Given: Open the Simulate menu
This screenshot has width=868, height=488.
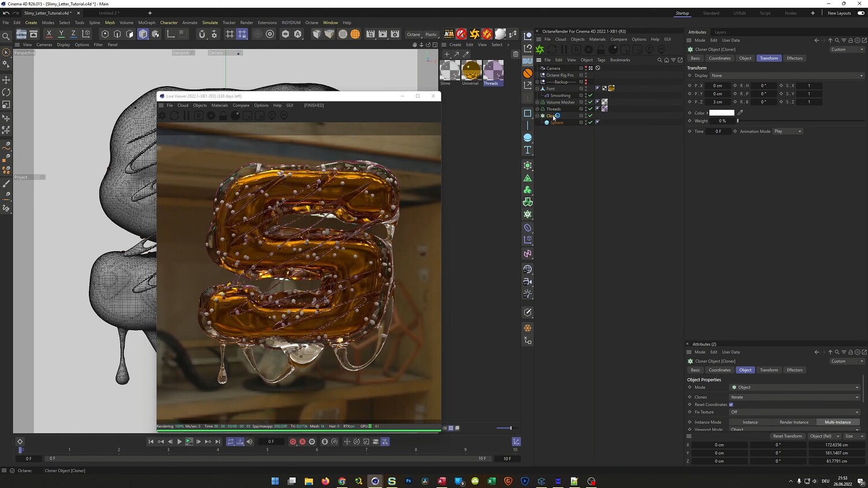Looking at the screenshot, I should (210, 23).
